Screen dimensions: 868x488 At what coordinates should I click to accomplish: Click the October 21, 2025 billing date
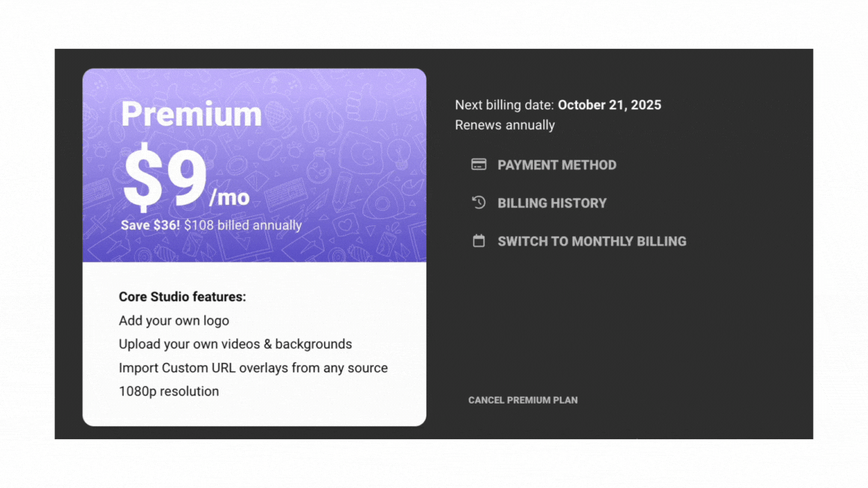coord(610,105)
